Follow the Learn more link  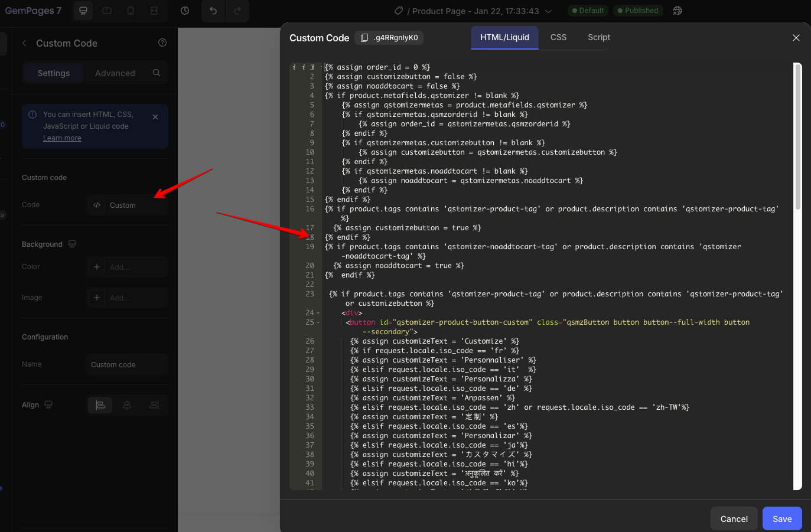click(62, 138)
